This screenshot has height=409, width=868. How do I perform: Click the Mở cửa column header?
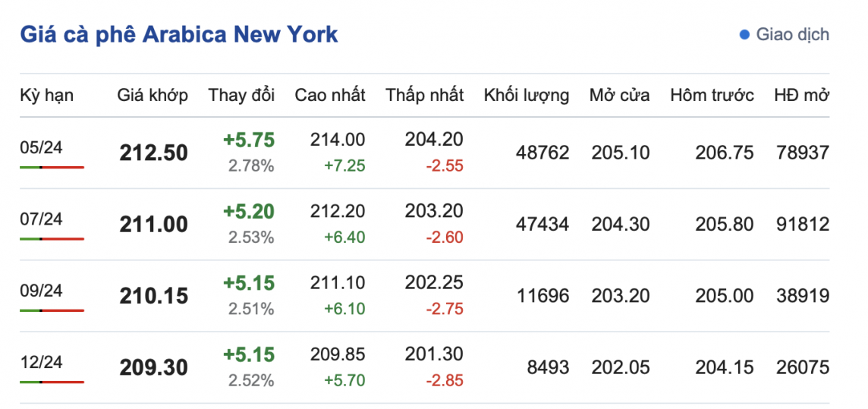tap(619, 96)
